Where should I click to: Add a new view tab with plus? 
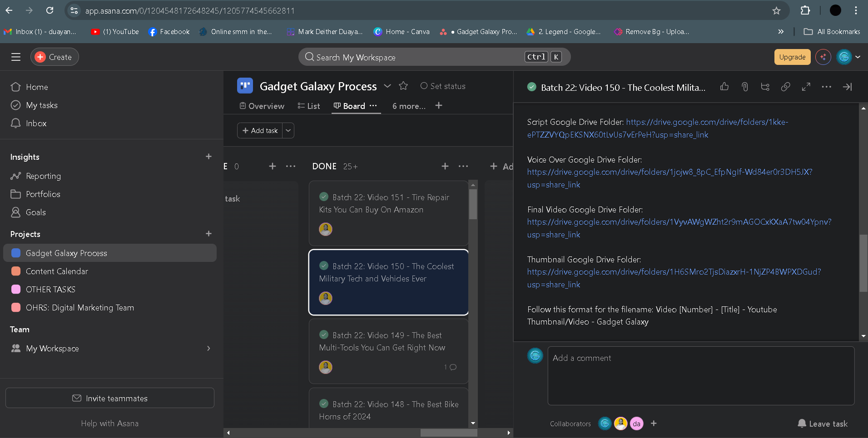[x=439, y=106]
